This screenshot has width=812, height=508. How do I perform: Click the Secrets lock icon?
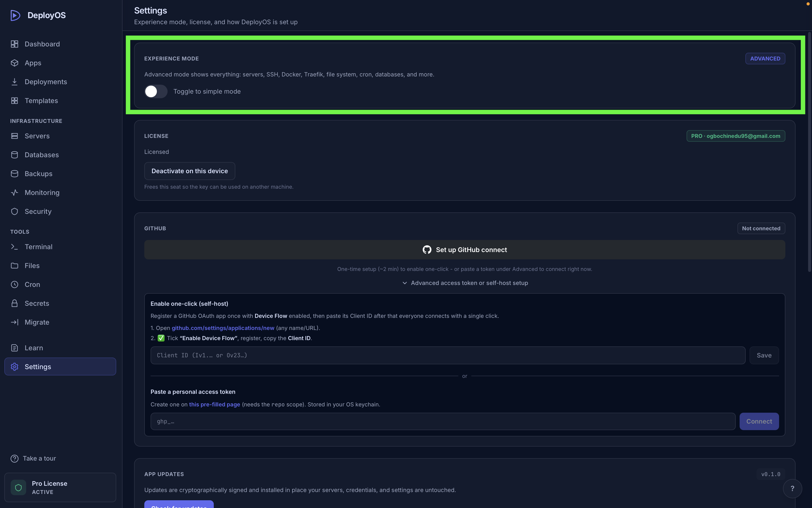[x=15, y=303]
